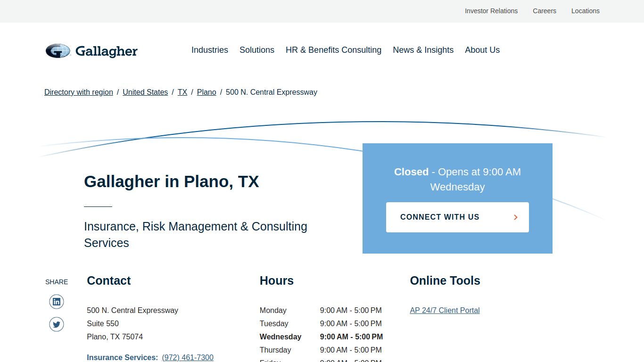Screen dimensions: 644x362
Task: Click the SHARE label
Action: click(x=57, y=282)
